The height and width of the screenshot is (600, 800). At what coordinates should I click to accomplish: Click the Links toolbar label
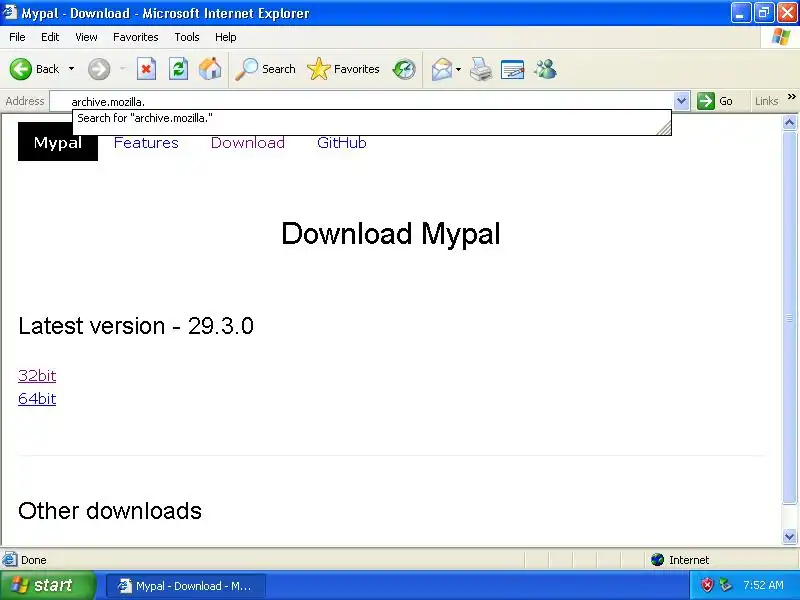click(x=766, y=101)
